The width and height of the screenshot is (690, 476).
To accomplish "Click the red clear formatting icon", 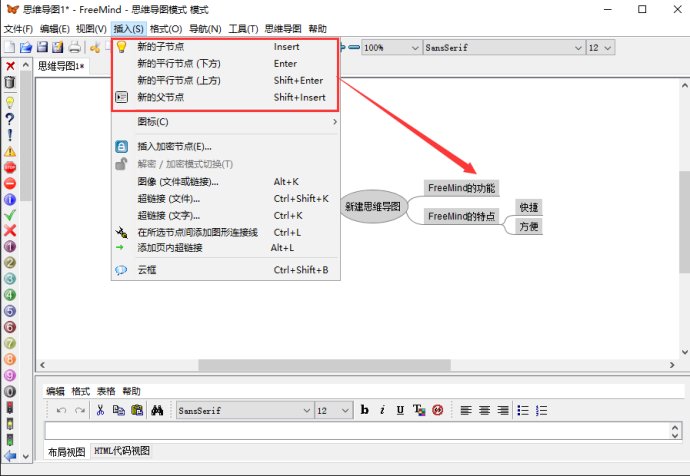I will [437, 410].
